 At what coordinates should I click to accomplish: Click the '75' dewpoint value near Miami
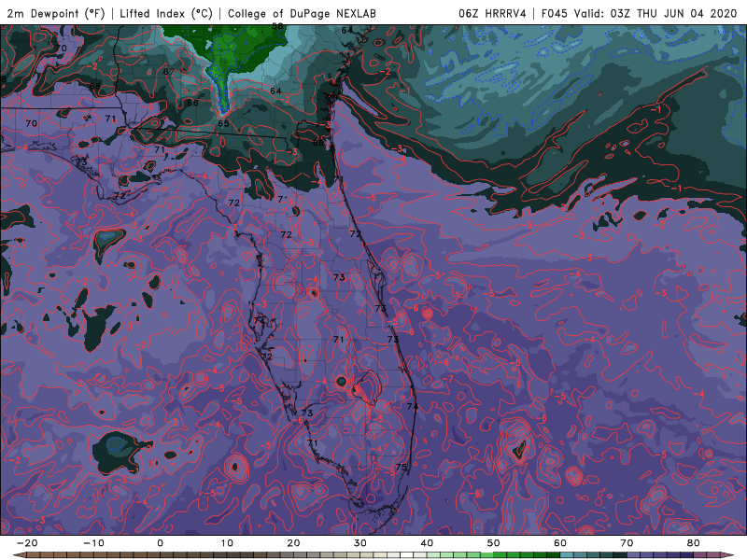pos(402,468)
